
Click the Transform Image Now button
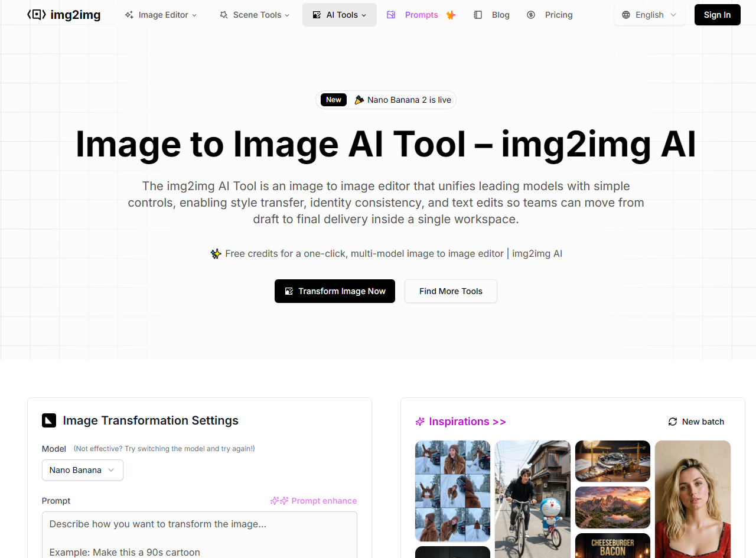335,291
